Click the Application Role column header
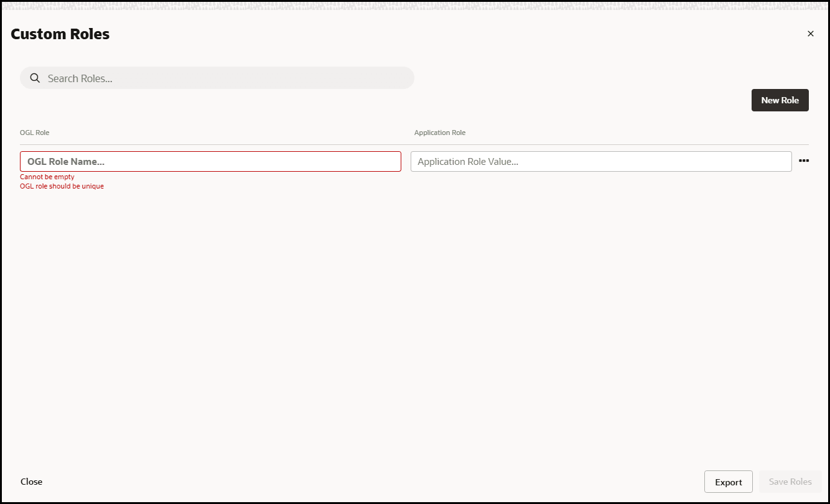 click(x=440, y=132)
